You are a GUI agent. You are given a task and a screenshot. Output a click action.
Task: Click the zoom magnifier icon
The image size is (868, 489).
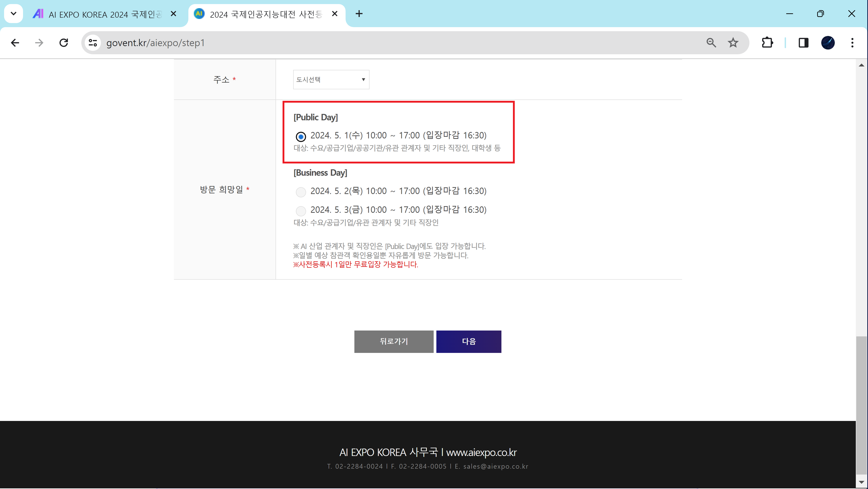pos(711,43)
